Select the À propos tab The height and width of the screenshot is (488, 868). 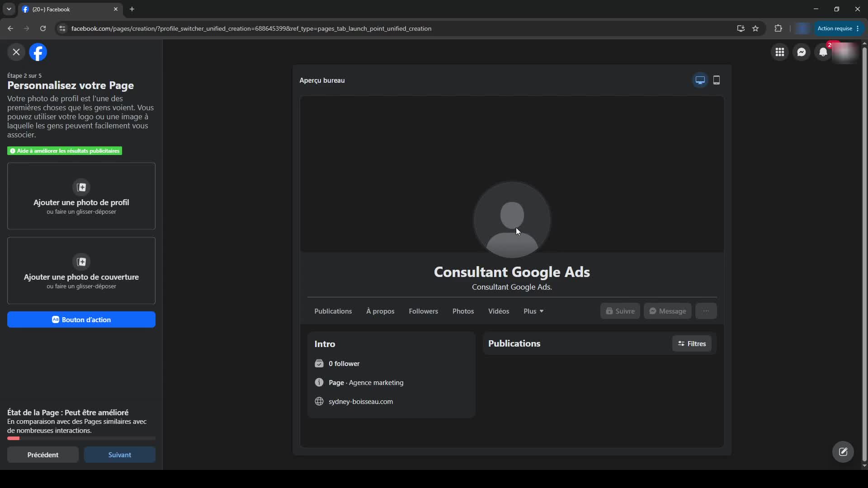click(380, 311)
